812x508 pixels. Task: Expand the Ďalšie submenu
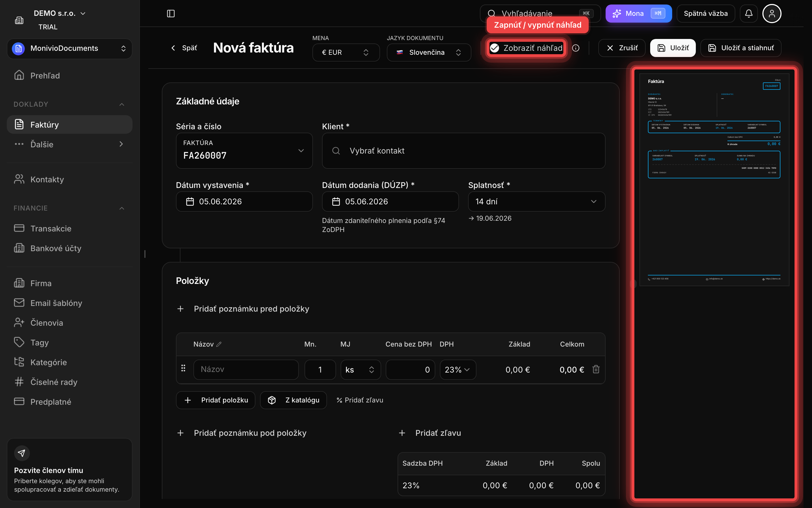[69, 144]
